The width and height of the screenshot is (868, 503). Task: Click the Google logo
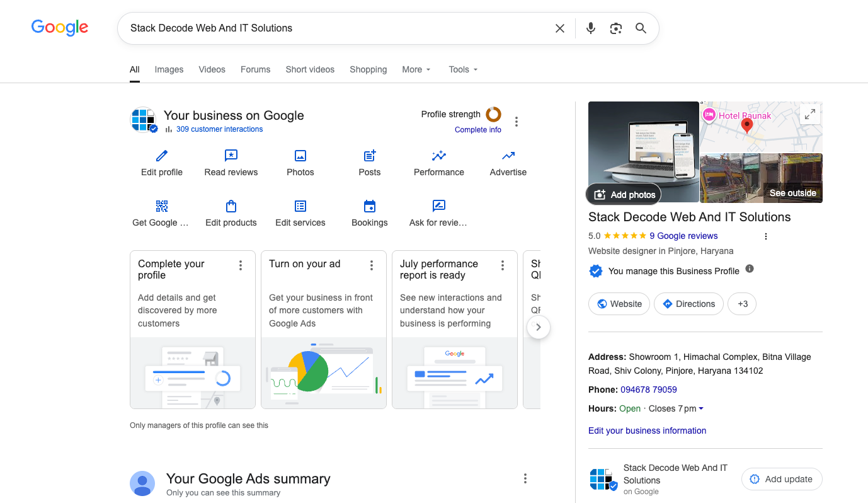point(60,28)
